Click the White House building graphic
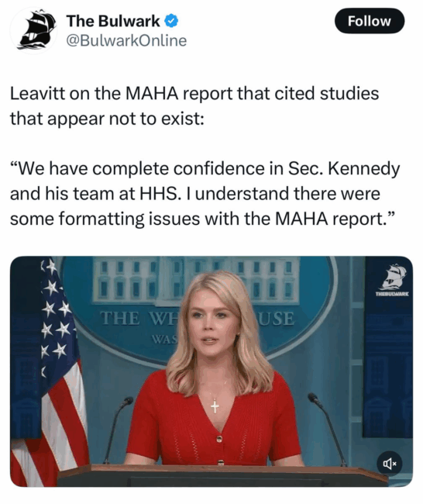Viewport: 423px width, 504px height. click(196, 280)
